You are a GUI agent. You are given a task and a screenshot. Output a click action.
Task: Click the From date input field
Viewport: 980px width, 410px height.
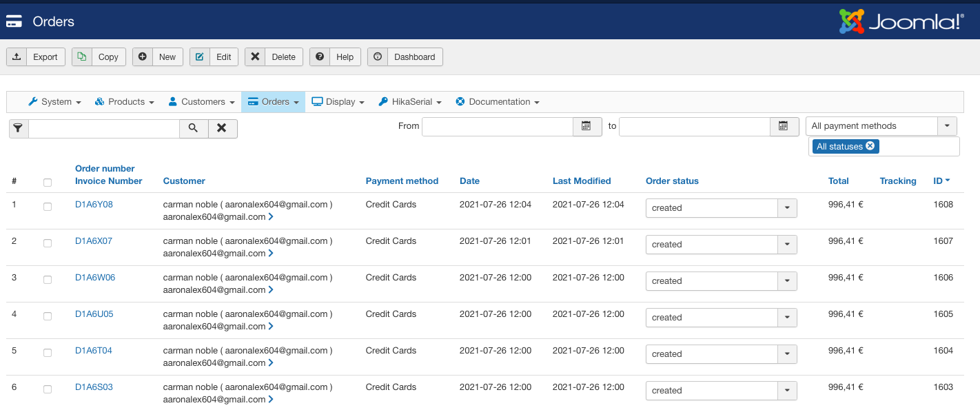pyautogui.click(x=498, y=126)
